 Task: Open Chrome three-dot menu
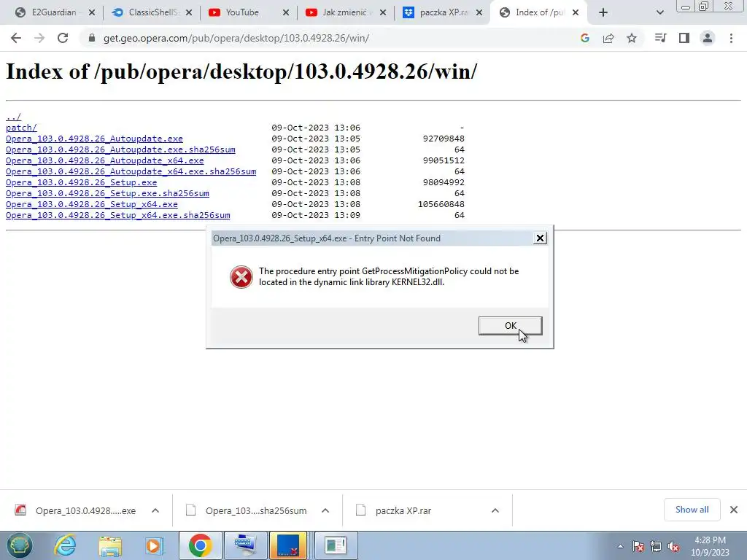tap(731, 38)
